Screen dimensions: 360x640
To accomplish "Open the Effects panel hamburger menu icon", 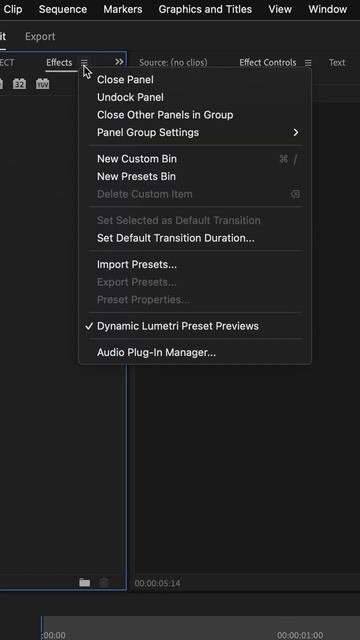I will [x=84, y=62].
